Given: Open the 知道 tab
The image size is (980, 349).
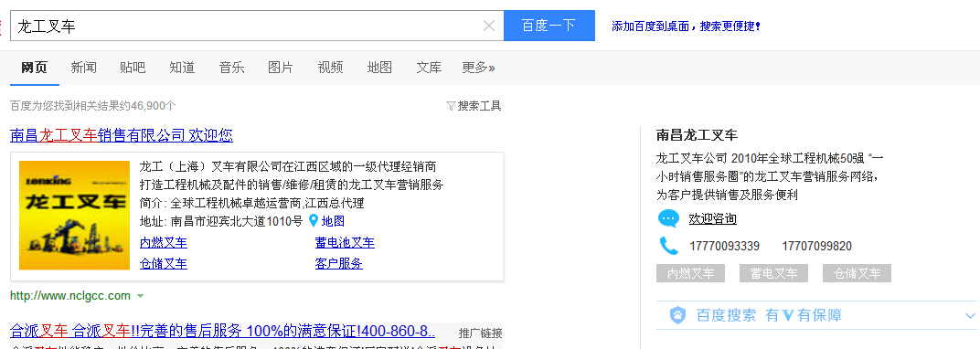Looking at the screenshot, I should pos(182,68).
